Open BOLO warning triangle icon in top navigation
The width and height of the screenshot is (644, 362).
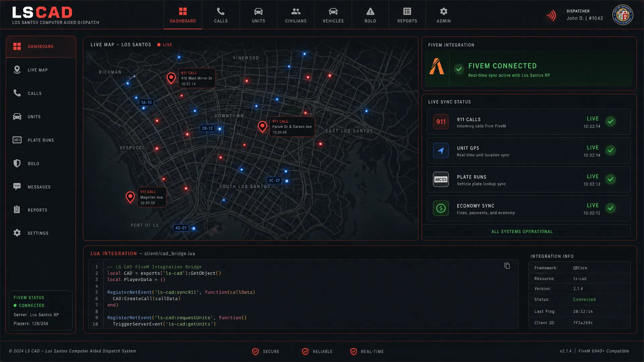[370, 11]
